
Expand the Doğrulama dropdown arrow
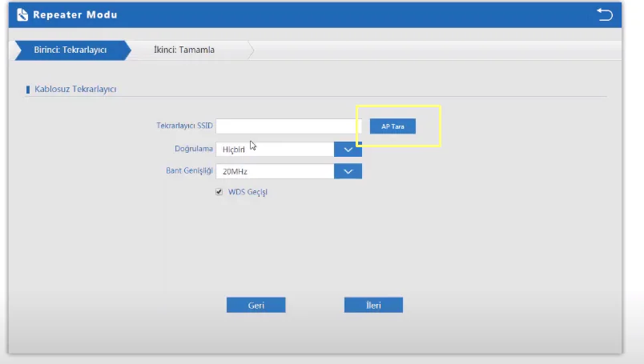[x=348, y=149]
